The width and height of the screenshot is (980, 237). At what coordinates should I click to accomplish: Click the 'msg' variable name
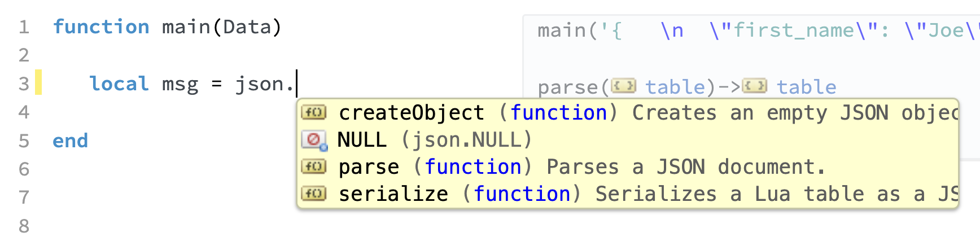coord(180,84)
